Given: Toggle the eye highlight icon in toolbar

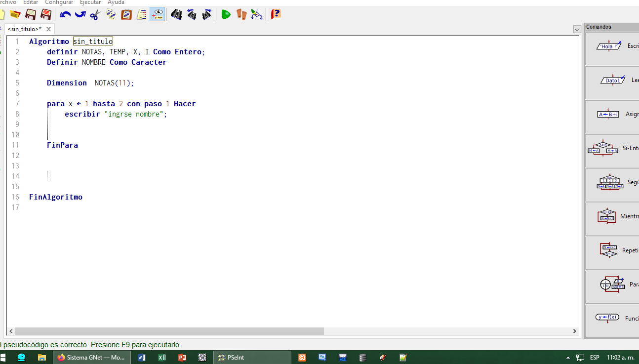Looking at the screenshot, I should click(158, 14).
